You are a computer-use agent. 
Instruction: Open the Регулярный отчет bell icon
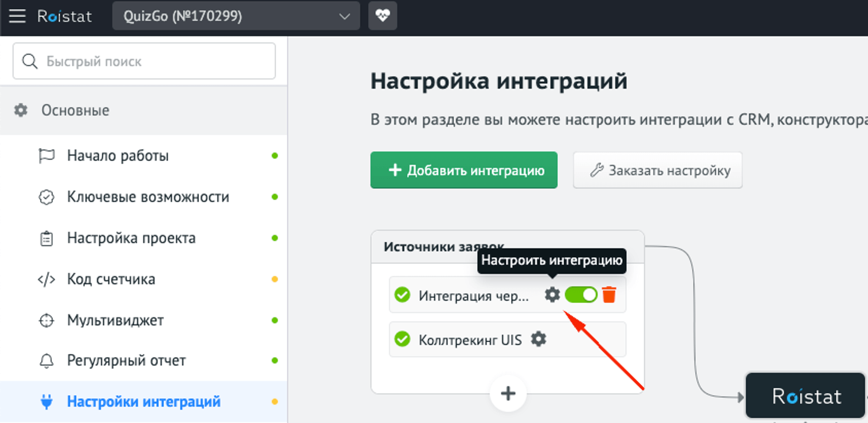48,360
